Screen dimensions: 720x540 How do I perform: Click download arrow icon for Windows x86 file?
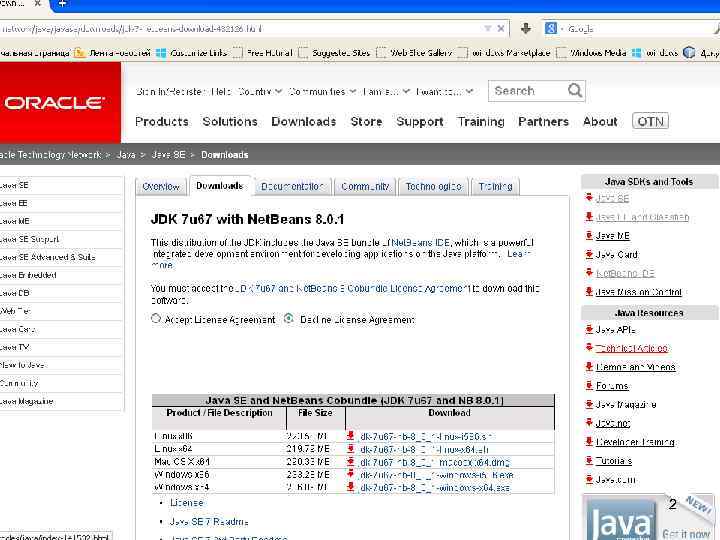click(351, 474)
